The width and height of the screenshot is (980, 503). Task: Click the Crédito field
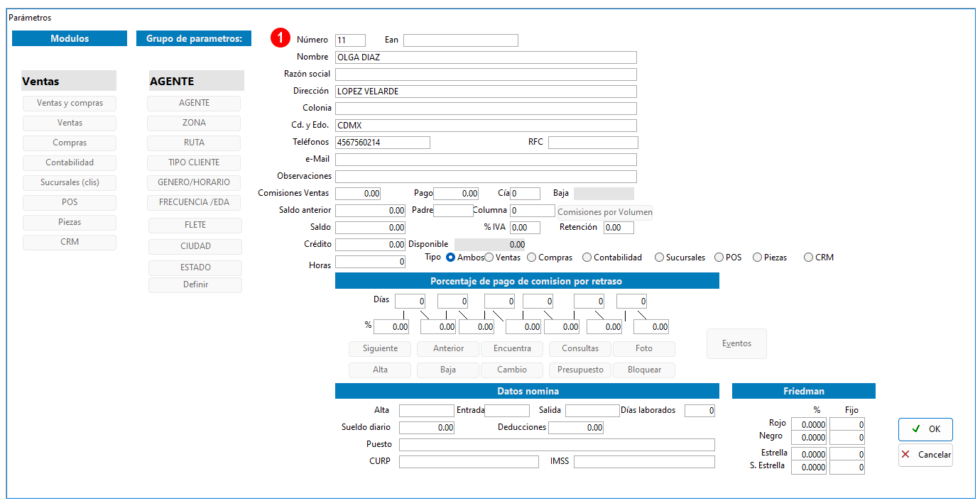coord(370,245)
